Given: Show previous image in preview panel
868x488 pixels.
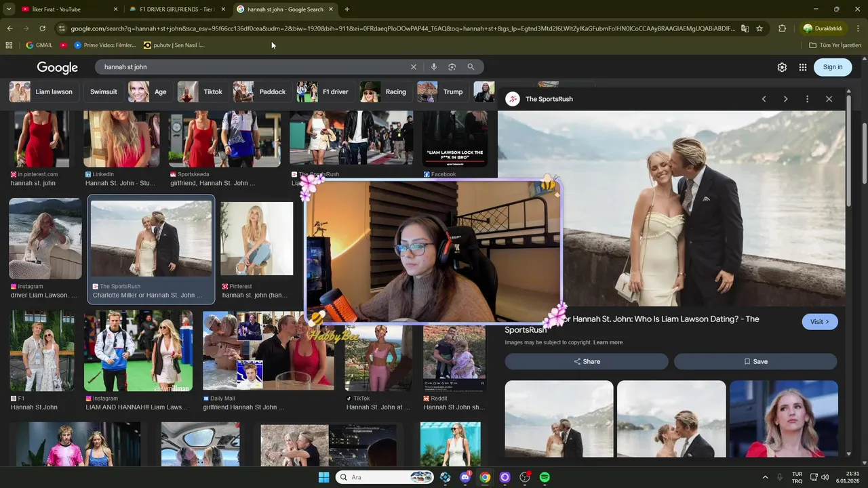Looking at the screenshot, I should [x=764, y=99].
